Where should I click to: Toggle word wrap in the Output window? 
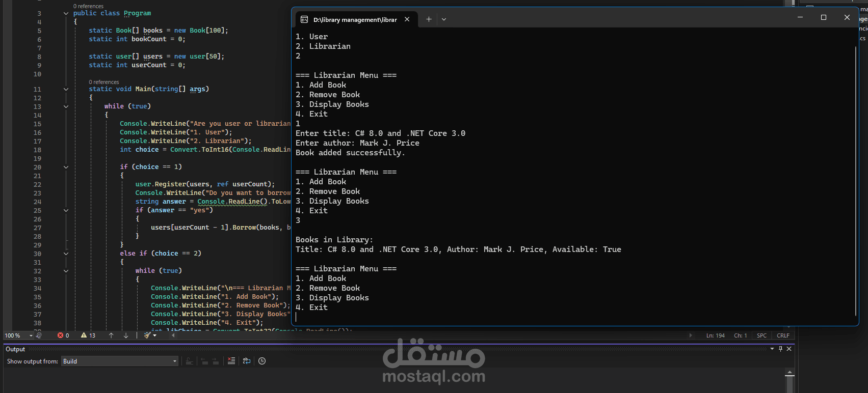pyautogui.click(x=247, y=361)
